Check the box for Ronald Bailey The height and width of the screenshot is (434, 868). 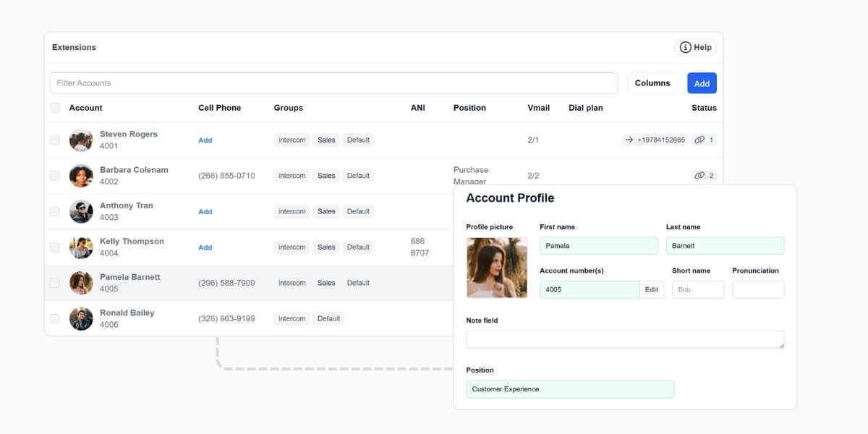[55, 318]
